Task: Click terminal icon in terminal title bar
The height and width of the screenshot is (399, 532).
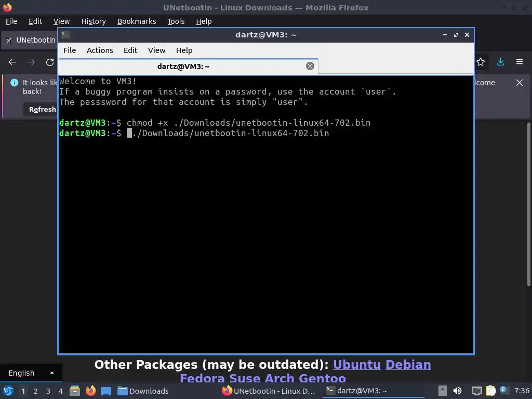Action: 65,35
